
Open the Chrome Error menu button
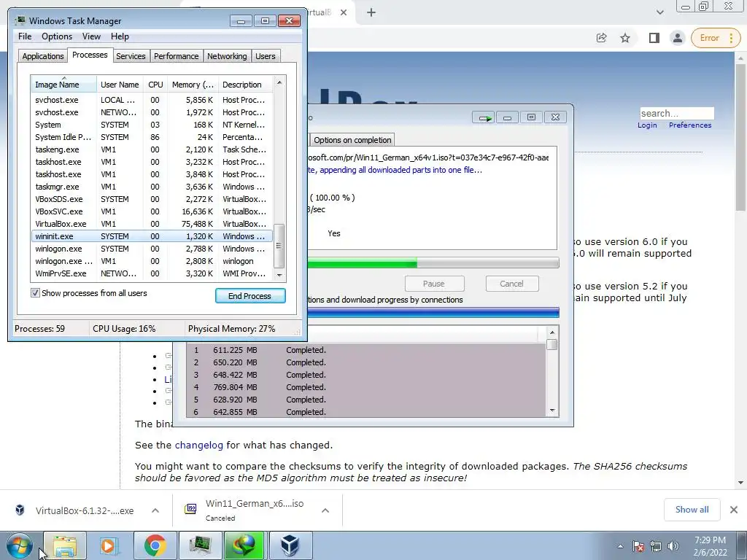[716, 38]
